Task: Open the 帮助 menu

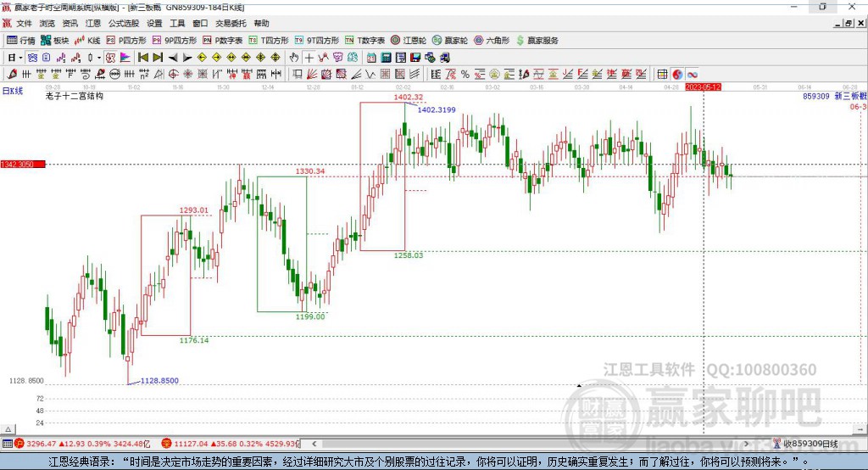Action: point(261,23)
